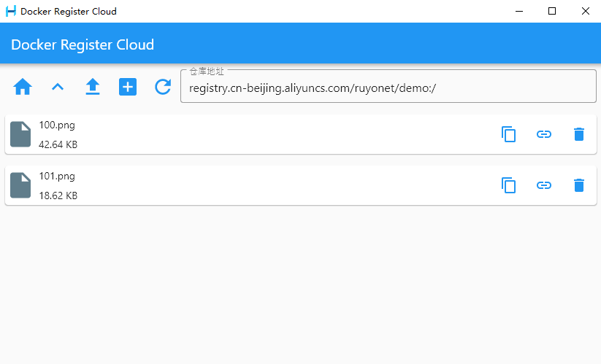This screenshot has height=364, width=601.
Task: Navigate up one level with chevron
Action: point(58,88)
